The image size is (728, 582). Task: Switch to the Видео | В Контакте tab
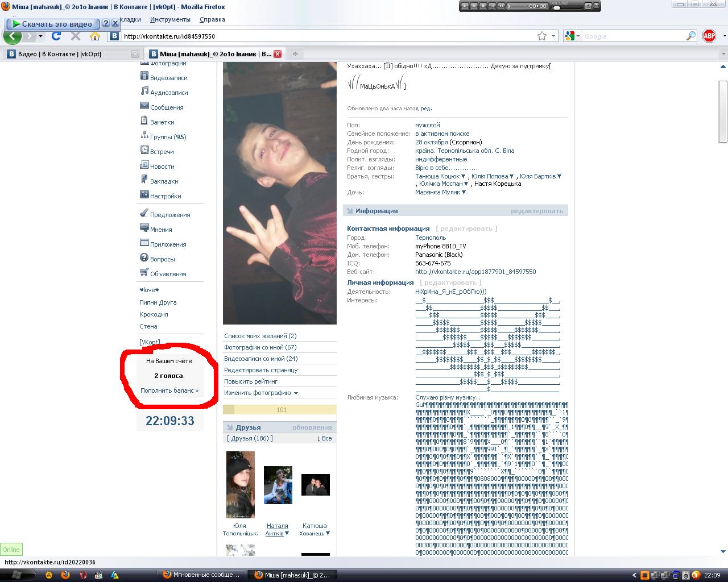tap(72, 54)
